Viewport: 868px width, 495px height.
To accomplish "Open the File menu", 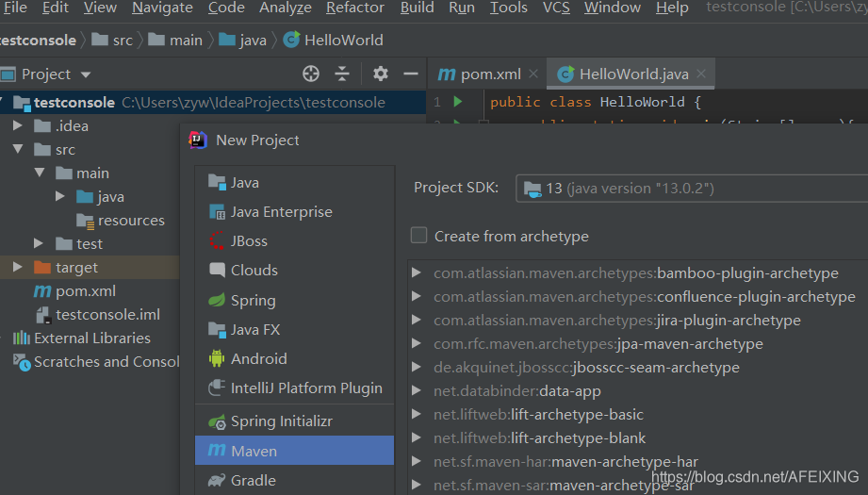I will tap(14, 8).
